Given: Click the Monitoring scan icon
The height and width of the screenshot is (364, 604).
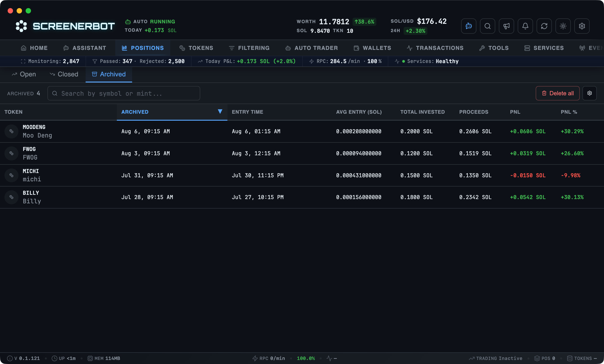Looking at the screenshot, I should tap(23, 61).
